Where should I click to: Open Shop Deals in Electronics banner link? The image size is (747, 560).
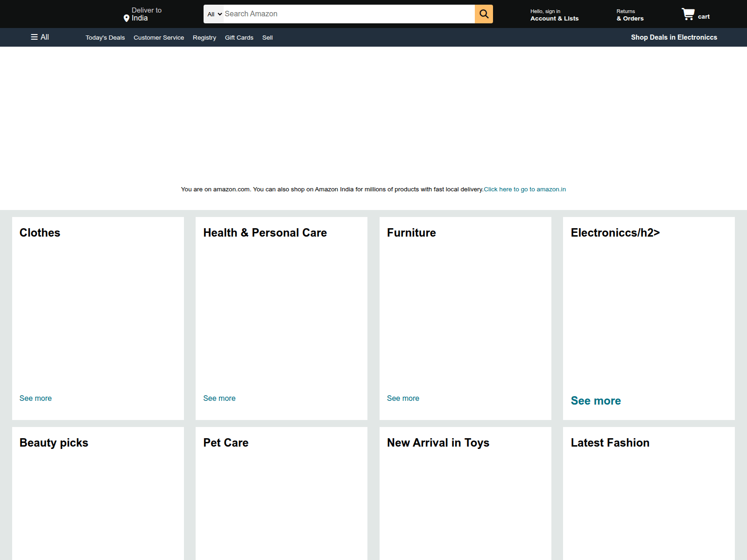tap(674, 37)
